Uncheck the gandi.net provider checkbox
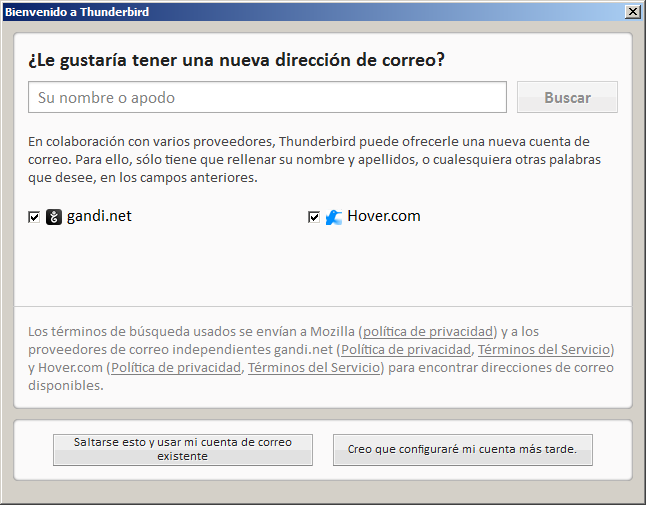 pos(34,217)
